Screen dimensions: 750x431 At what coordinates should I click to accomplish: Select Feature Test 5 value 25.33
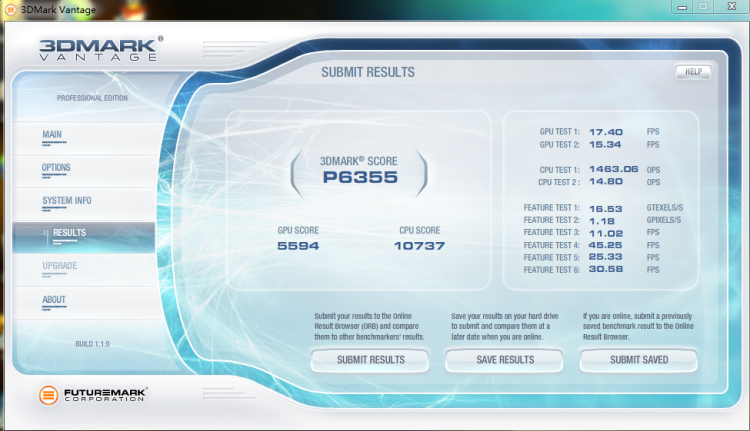605,257
